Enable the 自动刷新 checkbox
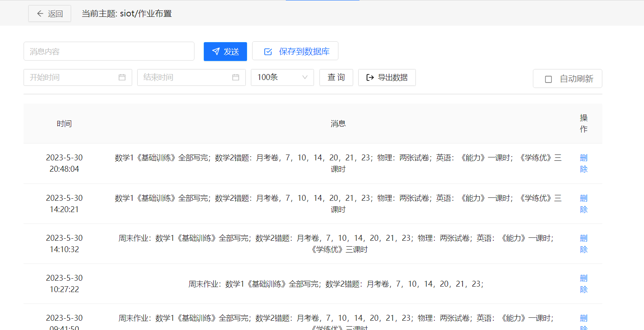 tap(548, 79)
